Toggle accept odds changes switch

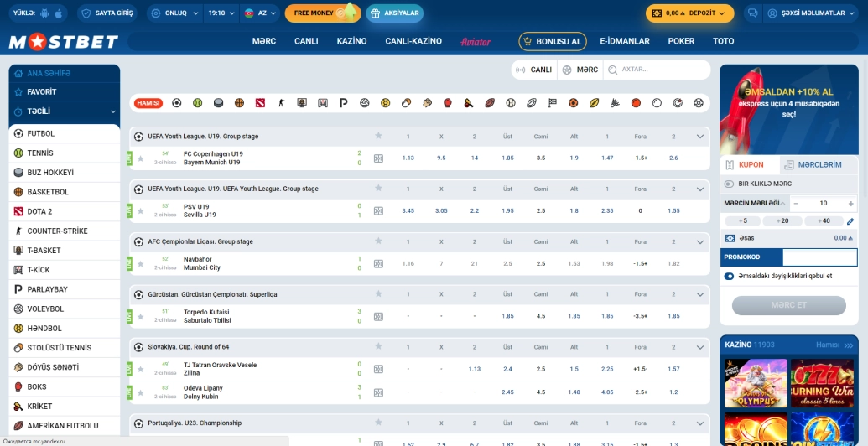click(729, 276)
